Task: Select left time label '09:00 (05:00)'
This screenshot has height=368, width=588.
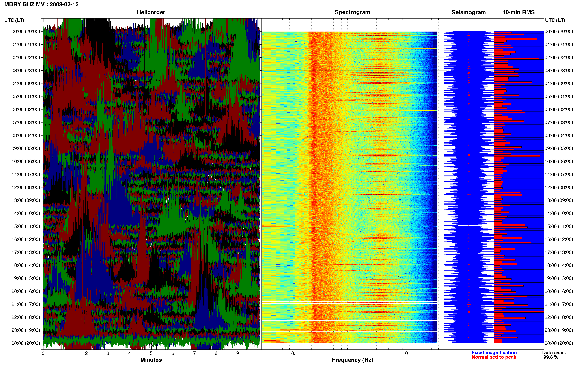Action: point(26,148)
